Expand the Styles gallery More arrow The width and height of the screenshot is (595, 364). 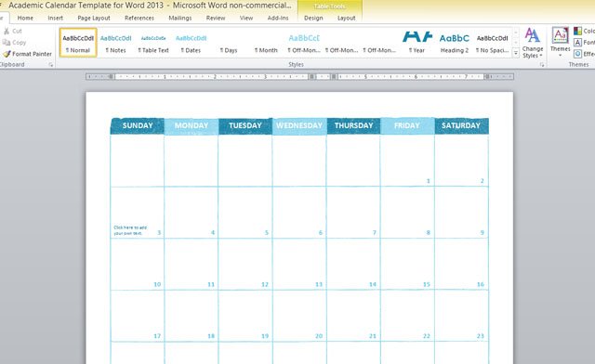click(516, 53)
